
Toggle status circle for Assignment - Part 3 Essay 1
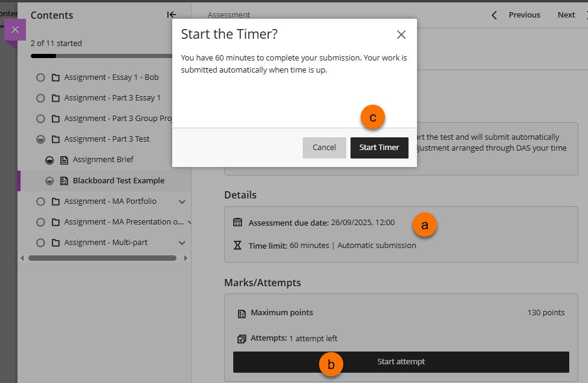40,98
